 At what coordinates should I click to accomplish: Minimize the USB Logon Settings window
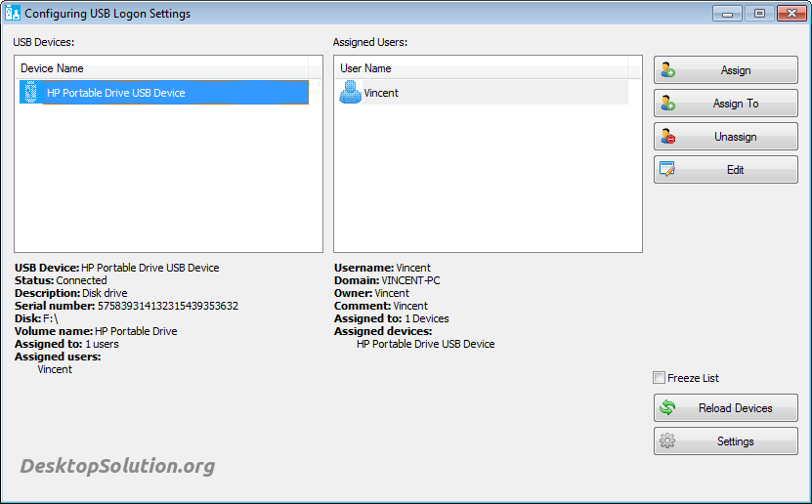pos(728,14)
